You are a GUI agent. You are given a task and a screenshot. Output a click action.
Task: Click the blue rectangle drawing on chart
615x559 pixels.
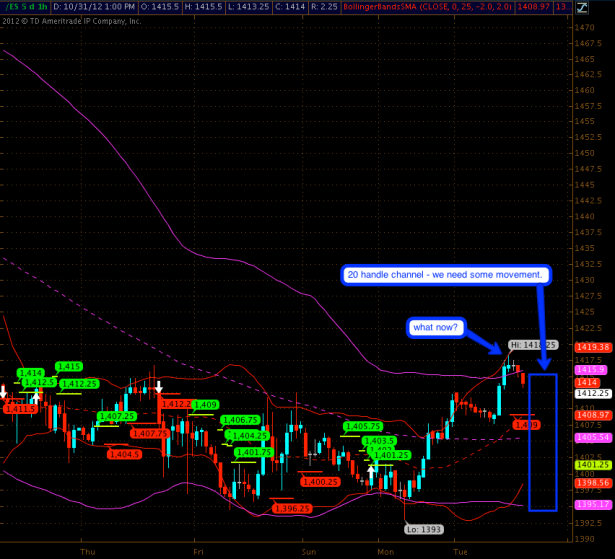(x=541, y=441)
